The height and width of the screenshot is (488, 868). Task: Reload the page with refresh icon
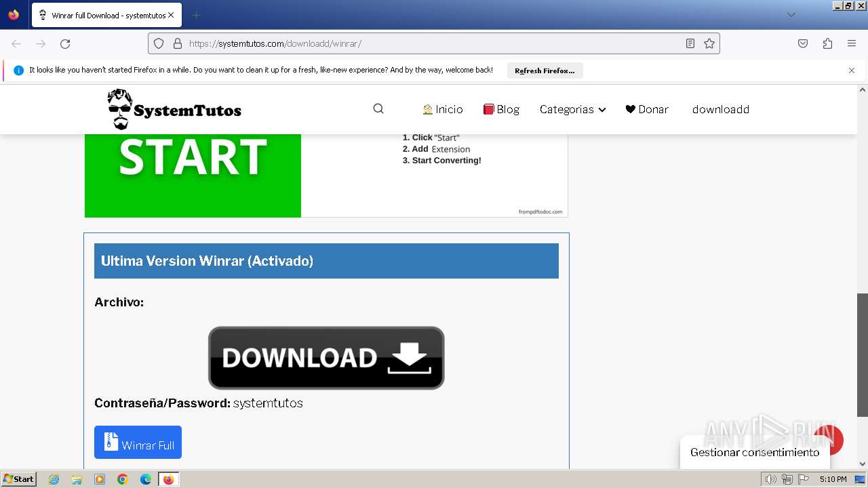click(x=65, y=43)
